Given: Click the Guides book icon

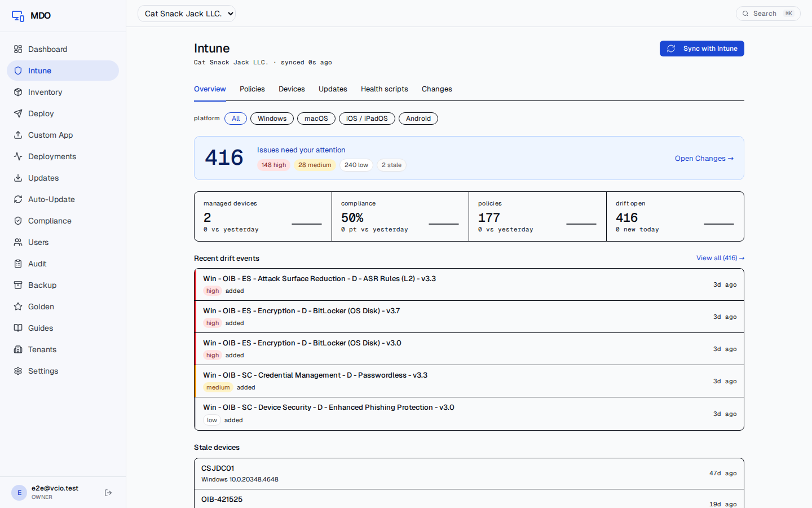Looking at the screenshot, I should tap(18, 328).
